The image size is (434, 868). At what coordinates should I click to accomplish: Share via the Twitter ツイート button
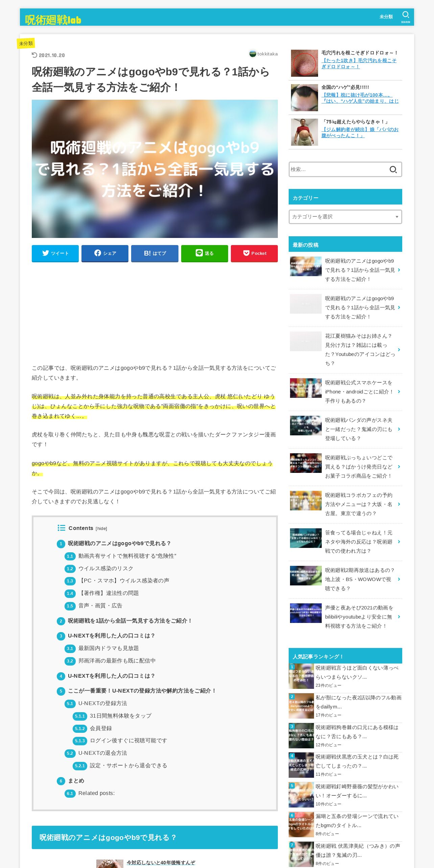55,253
